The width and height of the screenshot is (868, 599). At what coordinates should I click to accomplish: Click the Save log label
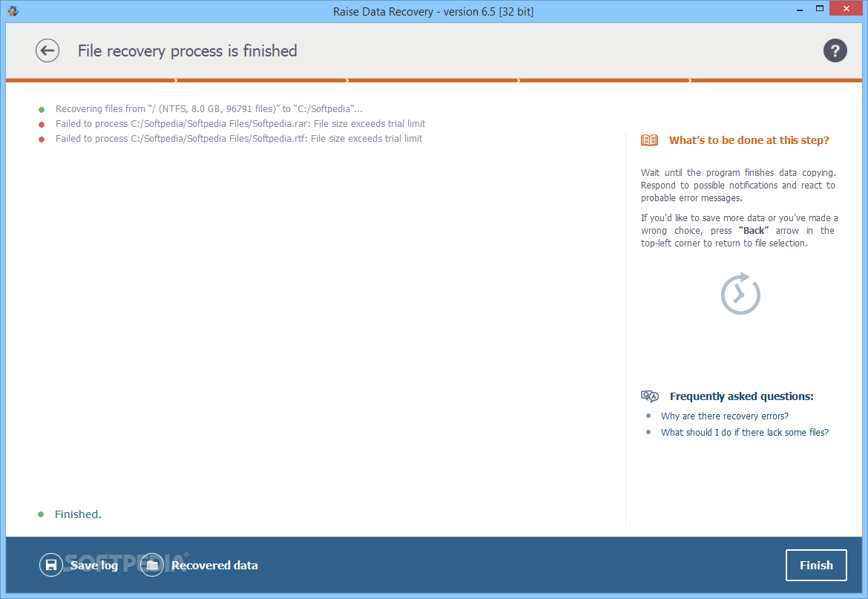pyautogui.click(x=94, y=566)
